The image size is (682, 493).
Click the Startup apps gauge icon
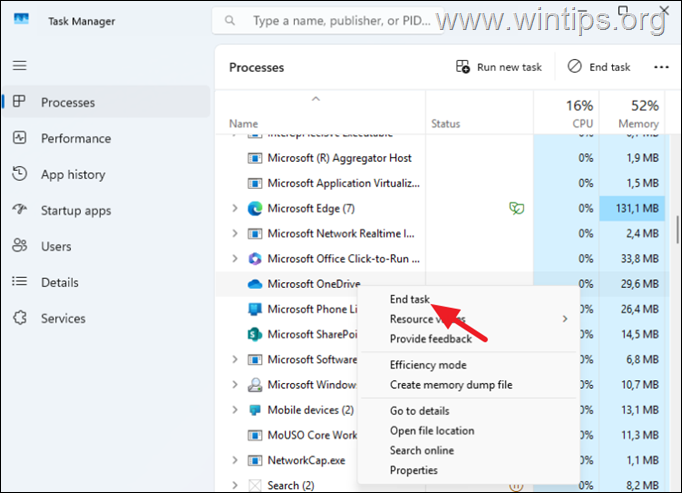20,209
